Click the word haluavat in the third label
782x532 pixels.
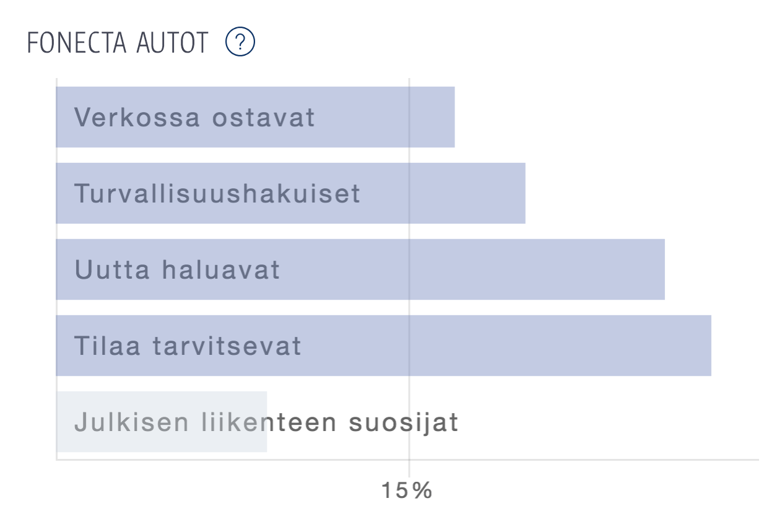point(221,270)
